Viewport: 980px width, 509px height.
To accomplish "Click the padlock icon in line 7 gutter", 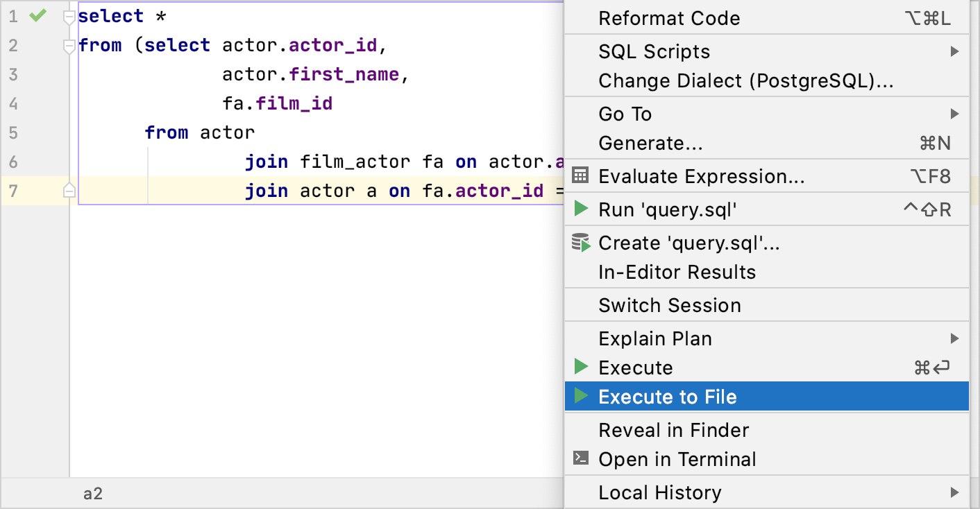I will [69, 191].
